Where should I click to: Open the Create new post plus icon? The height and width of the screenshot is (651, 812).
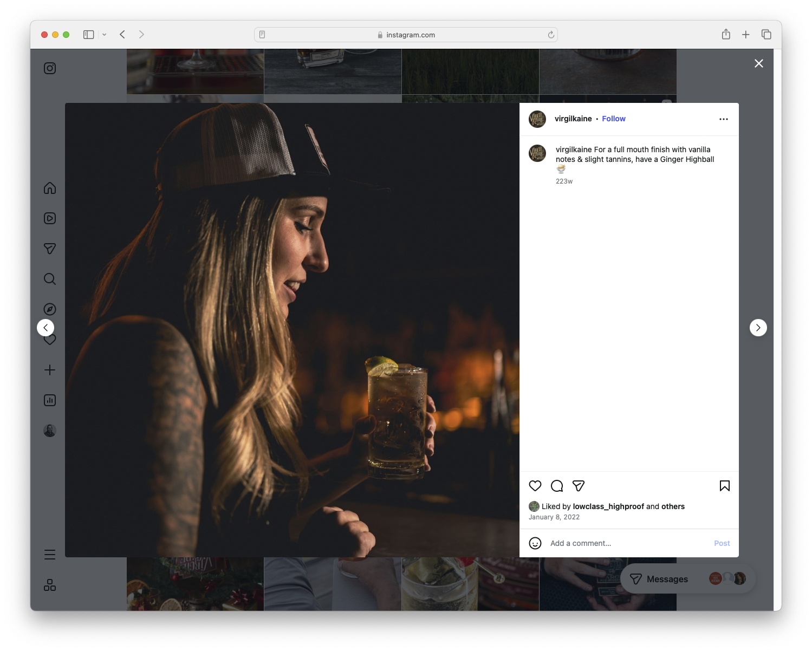tap(50, 370)
